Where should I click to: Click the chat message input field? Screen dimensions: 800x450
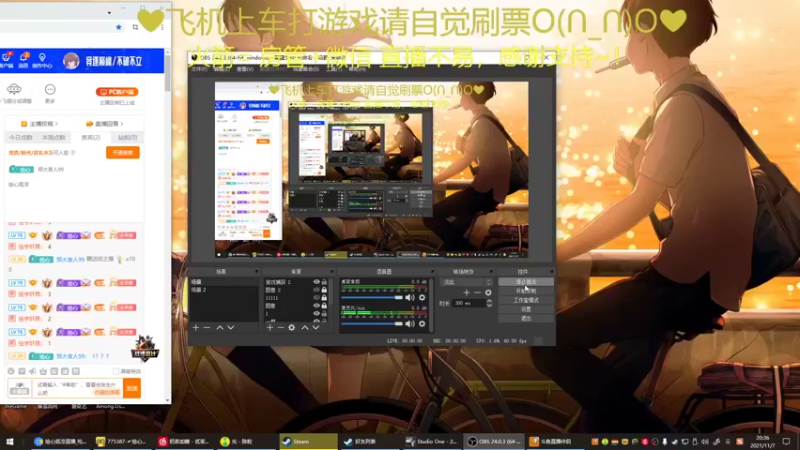pyautogui.click(x=77, y=388)
